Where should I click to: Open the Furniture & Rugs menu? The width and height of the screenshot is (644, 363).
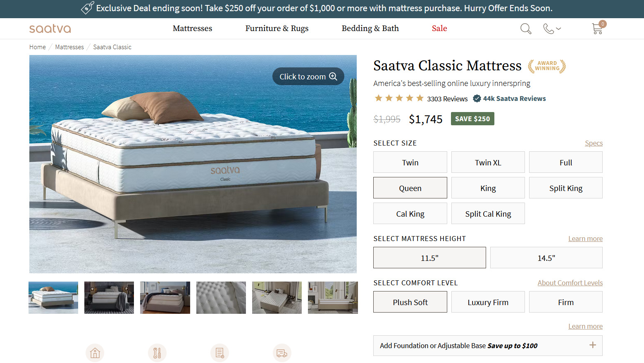[277, 29]
